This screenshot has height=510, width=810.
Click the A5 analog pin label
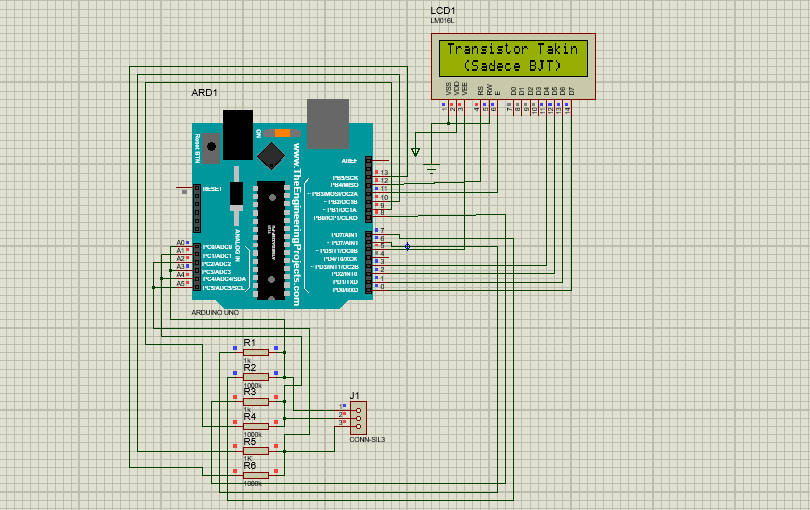pyautogui.click(x=180, y=284)
